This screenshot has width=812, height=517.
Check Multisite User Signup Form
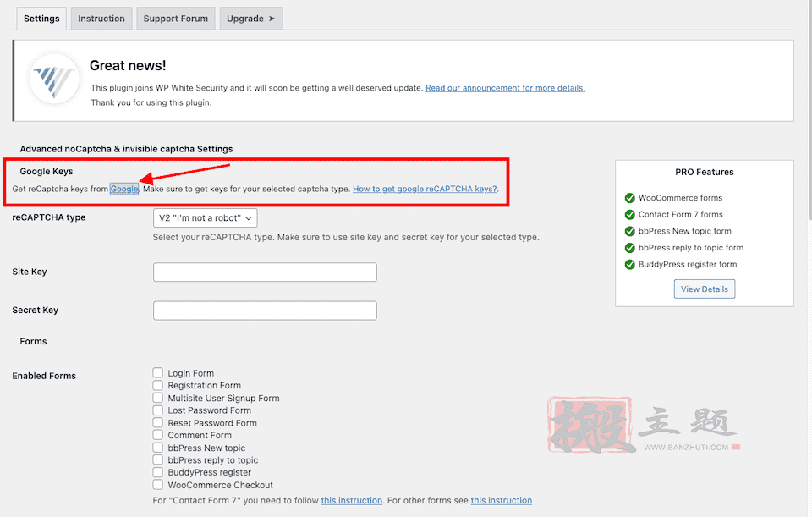158,398
